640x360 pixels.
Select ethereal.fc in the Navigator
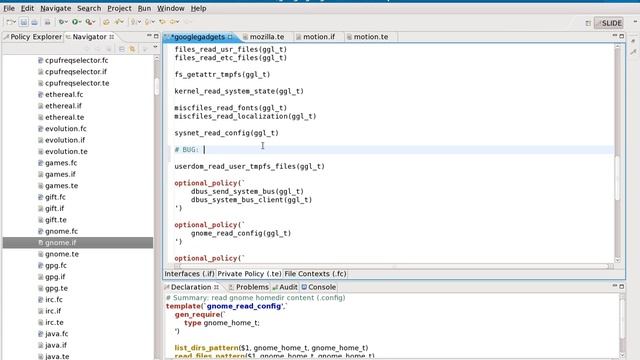(x=64, y=94)
